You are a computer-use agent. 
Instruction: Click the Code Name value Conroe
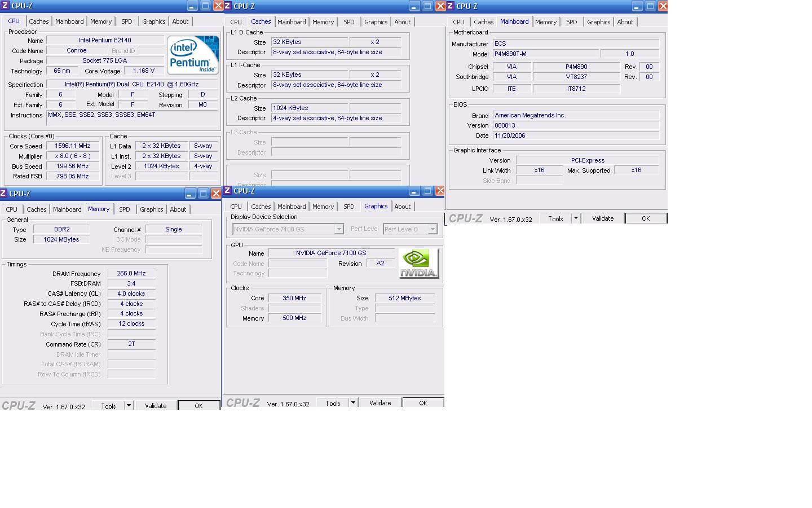click(77, 50)
